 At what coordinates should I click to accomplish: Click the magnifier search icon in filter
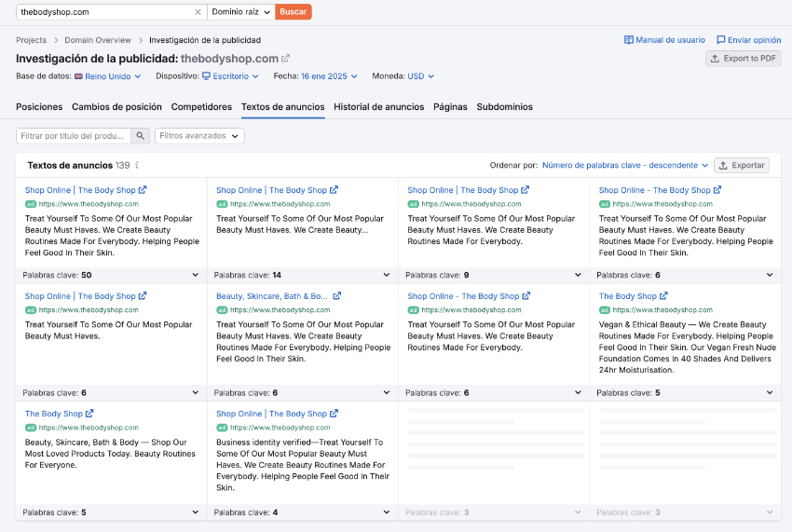[141, 136]
